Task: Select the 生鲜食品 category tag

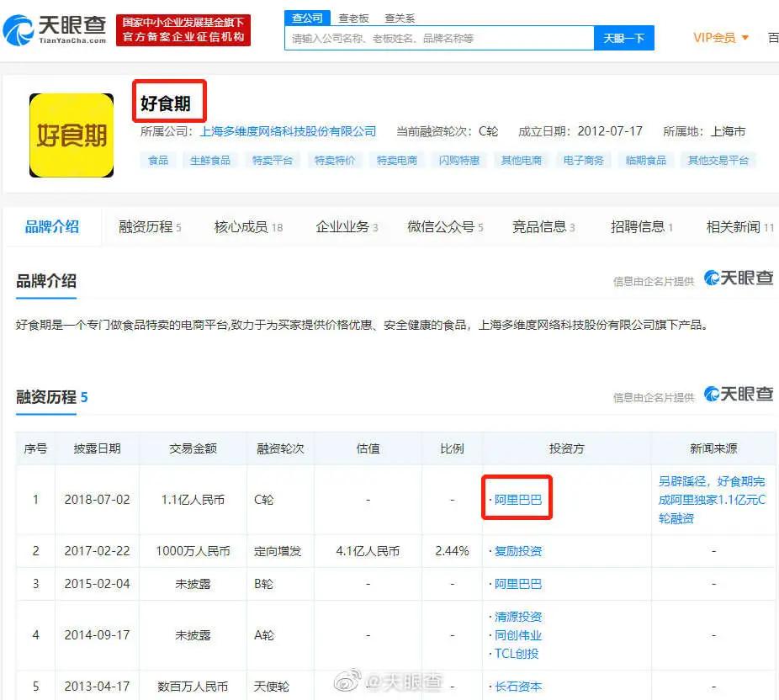Action: coord(209,159)
